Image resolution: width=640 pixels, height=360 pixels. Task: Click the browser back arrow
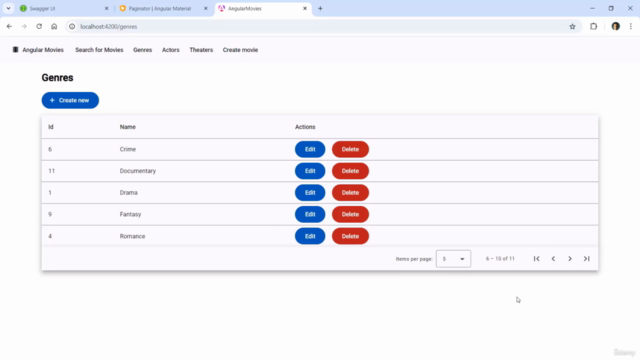(x=9, y=27)
